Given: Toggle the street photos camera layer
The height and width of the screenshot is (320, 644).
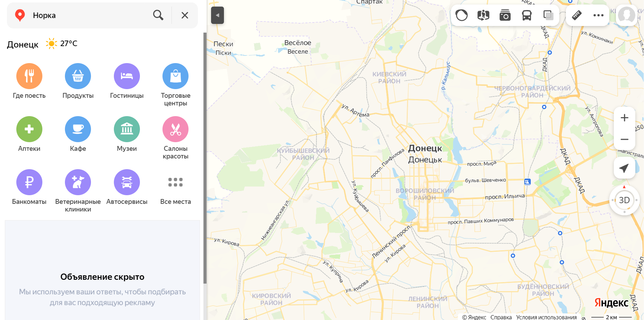Looking at the screenshot, I should [505, 15].
